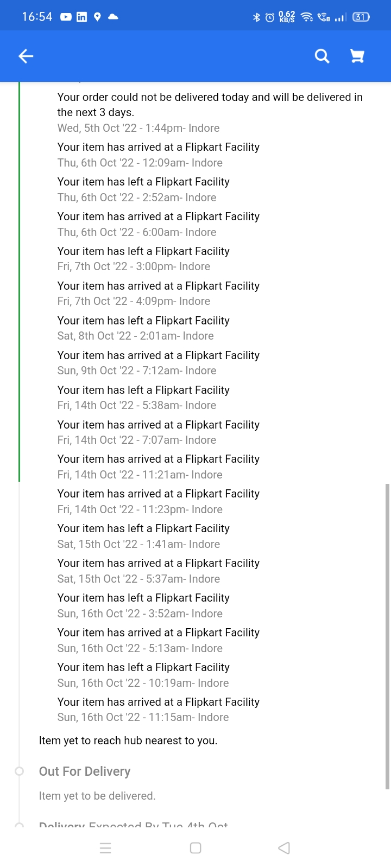Tap the YouTube status bar icon
The width and height of the screenshot is (391, 868).
(66, 17)
